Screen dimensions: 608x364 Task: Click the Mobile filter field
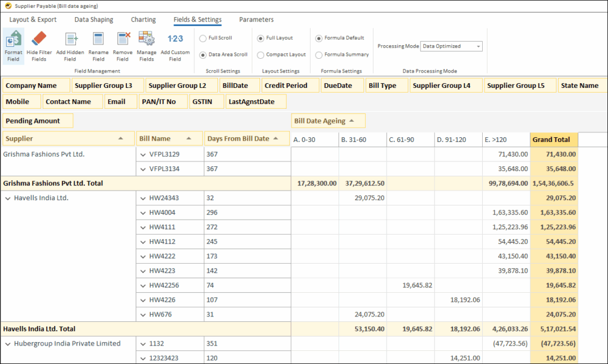click(x=22, y=102)
